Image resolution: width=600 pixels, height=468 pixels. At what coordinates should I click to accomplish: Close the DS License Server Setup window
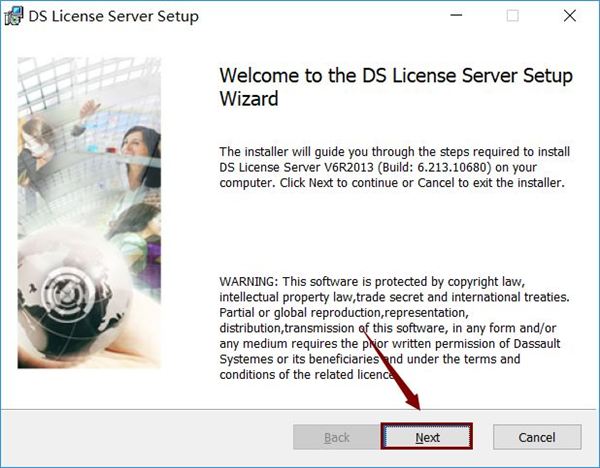570,16
